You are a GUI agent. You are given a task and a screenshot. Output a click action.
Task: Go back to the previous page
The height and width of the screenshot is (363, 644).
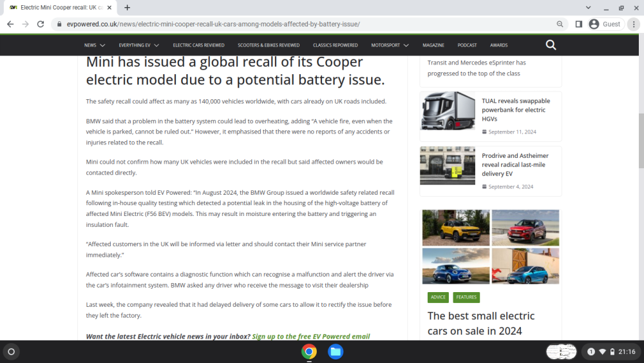click(10, 25)
